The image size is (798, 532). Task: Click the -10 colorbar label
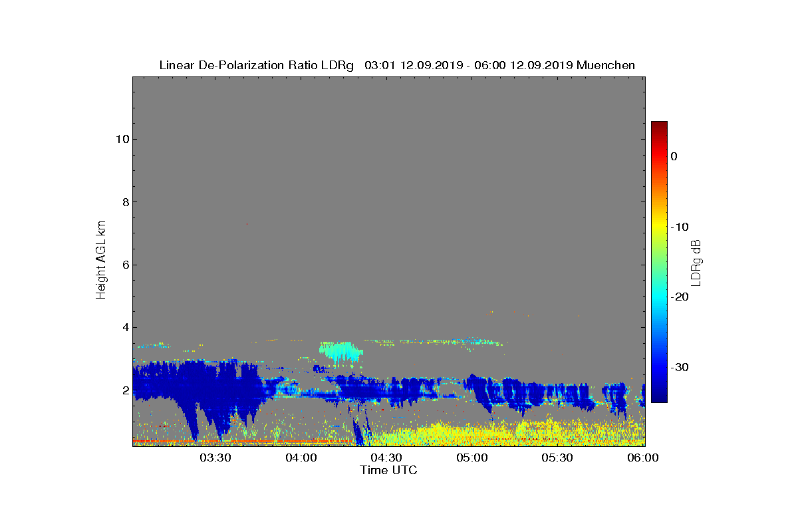pyautogui.click(x=680, y=227)
